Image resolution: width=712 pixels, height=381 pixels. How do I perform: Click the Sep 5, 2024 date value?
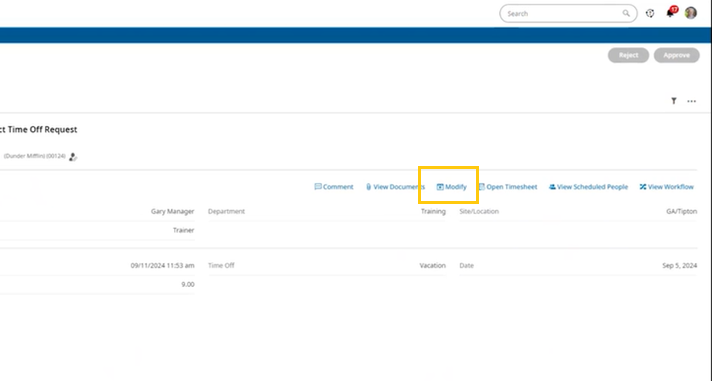pos(680,265)
